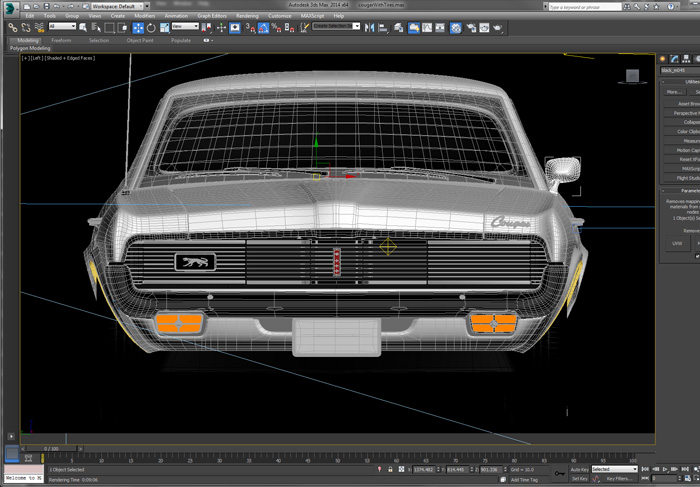The image size is (700, 487).
Task: Click the 3ds Max application logo button
Action: 9,6
